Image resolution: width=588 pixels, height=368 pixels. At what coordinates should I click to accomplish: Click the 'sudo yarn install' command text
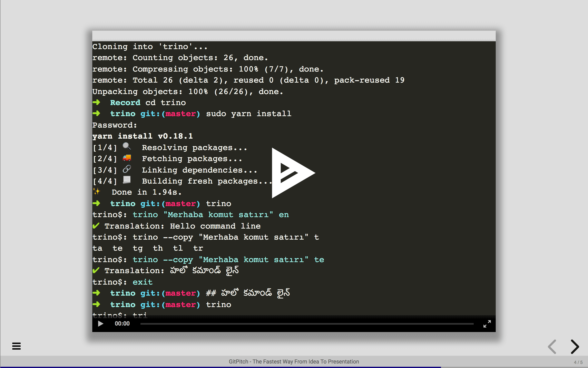click(x=248, y=114)
